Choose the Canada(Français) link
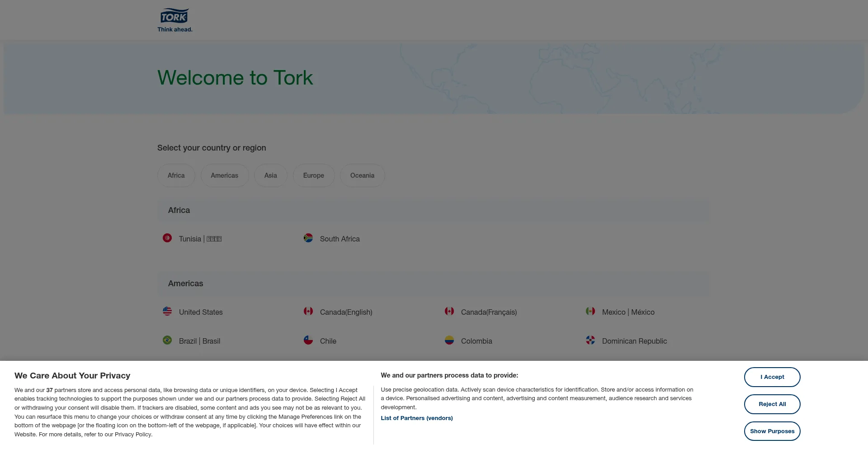868x449 pixels. coord(489,312)
